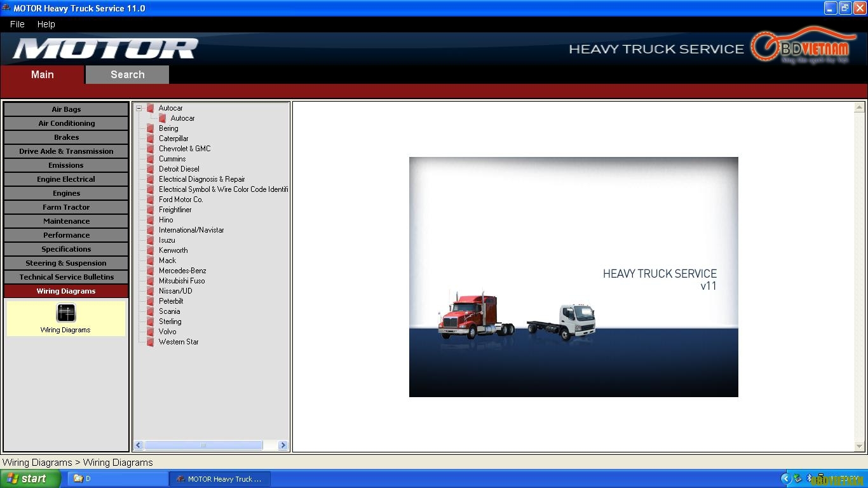Select Detroit Diesel in the tree
The width and height of the screenshot is (868, 488).
point(179,169)
